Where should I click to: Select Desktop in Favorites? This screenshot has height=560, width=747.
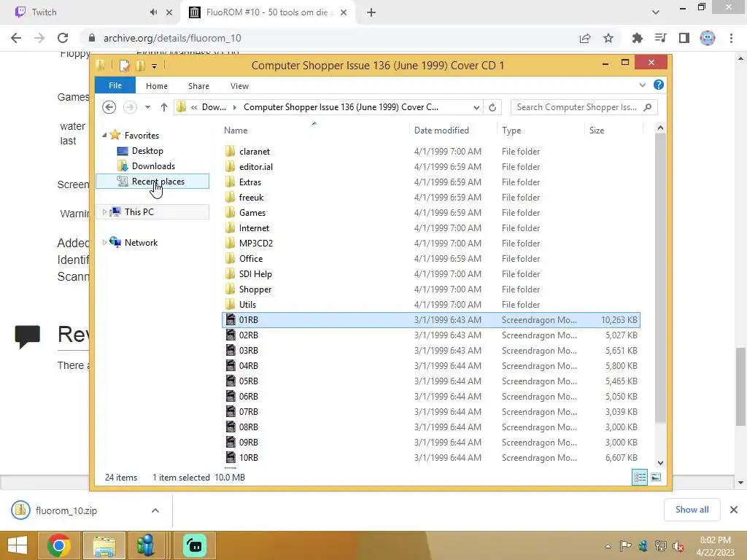pyautogui.click(x=147, y=151)
